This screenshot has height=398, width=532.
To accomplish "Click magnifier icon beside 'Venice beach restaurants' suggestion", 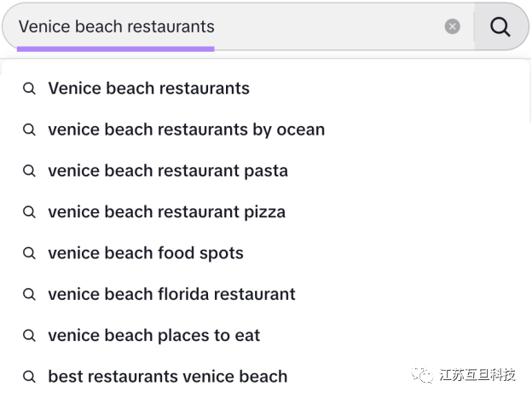I will coord(29,89).
